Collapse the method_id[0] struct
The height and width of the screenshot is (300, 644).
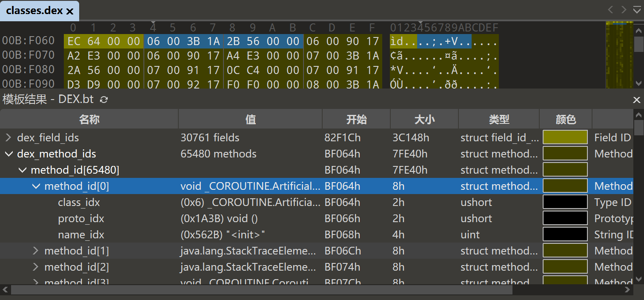pos(36,186)
